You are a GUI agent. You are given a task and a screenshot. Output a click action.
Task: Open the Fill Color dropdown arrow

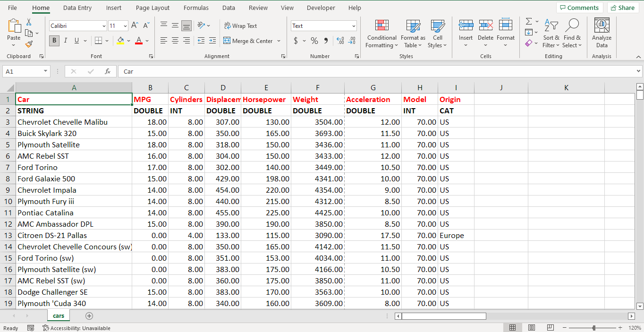127,41
